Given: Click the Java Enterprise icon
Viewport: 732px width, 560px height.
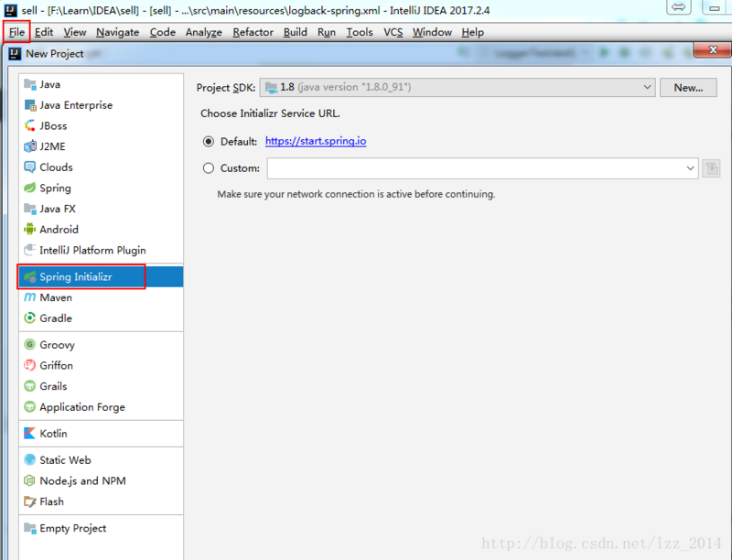Looking at the screenshot, I should click(x=30, y=105).
